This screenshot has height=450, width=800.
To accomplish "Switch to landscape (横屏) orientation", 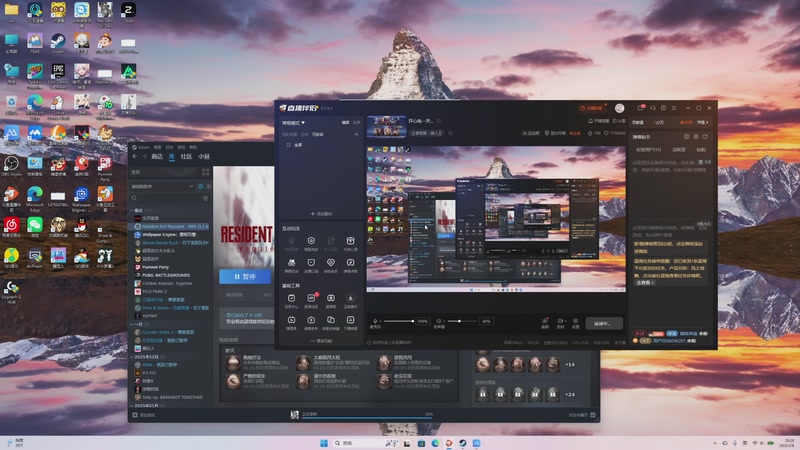I will 345,122.
